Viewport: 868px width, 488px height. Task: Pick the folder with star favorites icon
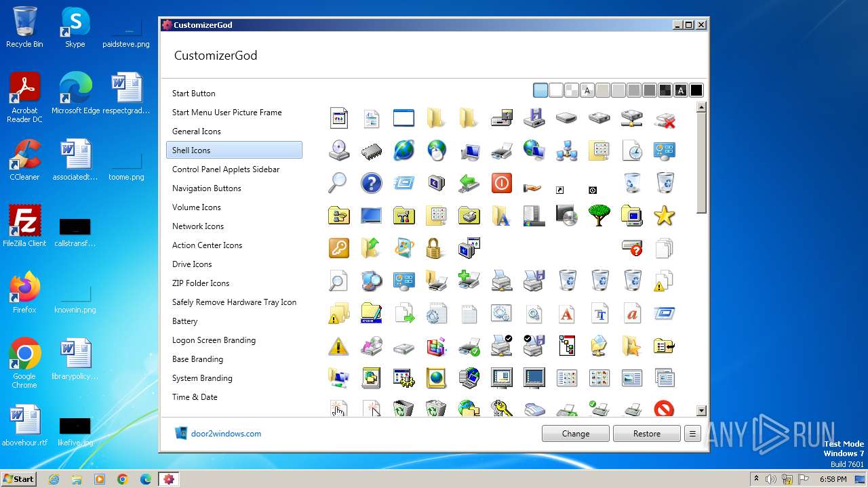pyautogui.click(x=631, y=346)
